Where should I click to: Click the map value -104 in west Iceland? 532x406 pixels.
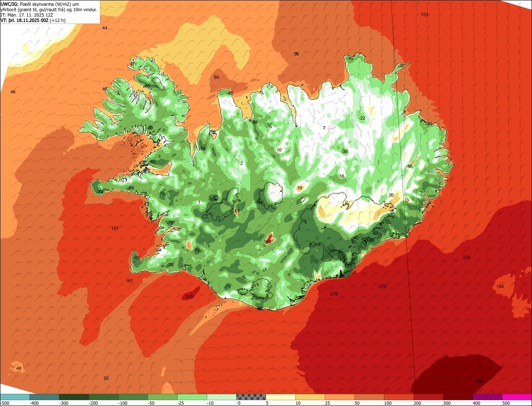pyautogui.click(x=213, y=199)
